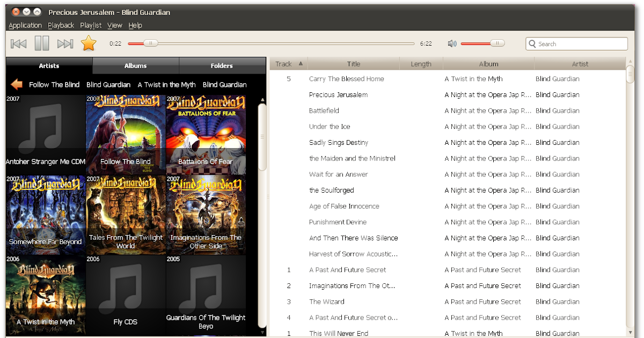Switch to the Artists tab

pyautogui.click(x=49, y=65)
